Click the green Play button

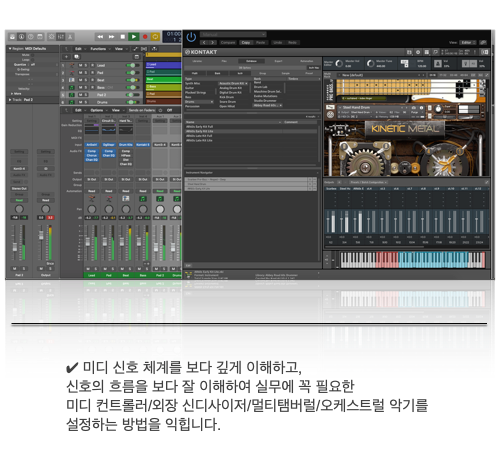tap(134, 37)
